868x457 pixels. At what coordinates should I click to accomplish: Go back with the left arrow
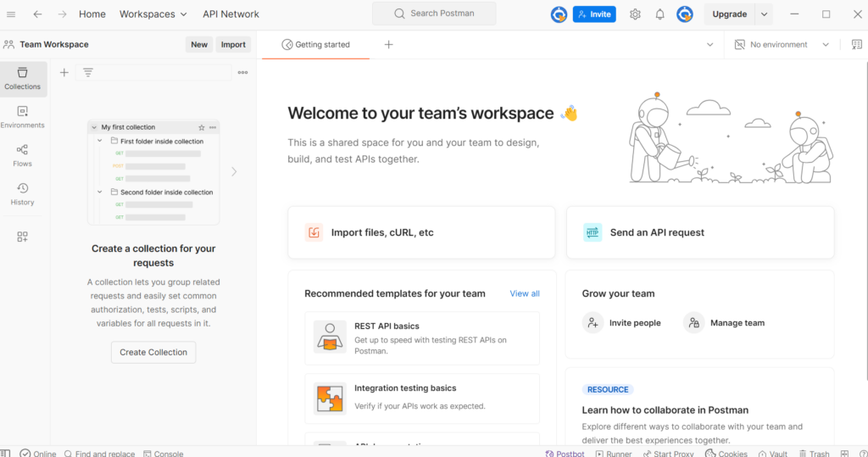37,14
